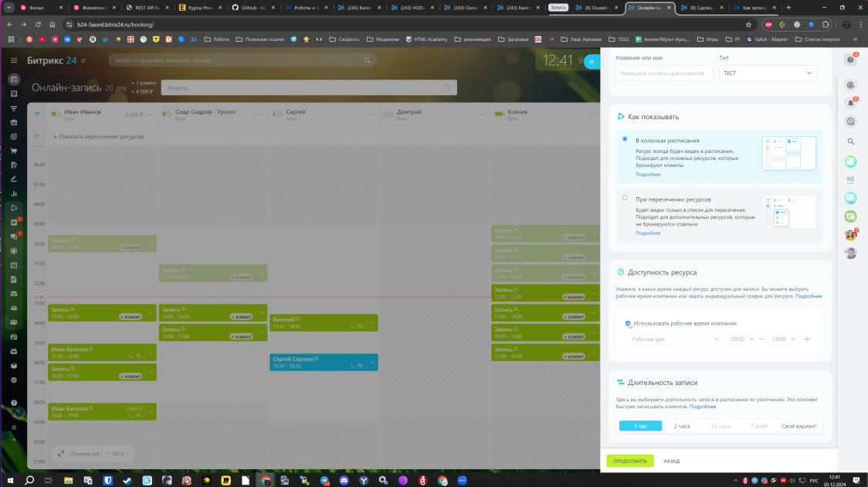Screen dimensions: 868x487
Task: Expand Василий 13:30 booking chevron
Action: click(372, 323)
